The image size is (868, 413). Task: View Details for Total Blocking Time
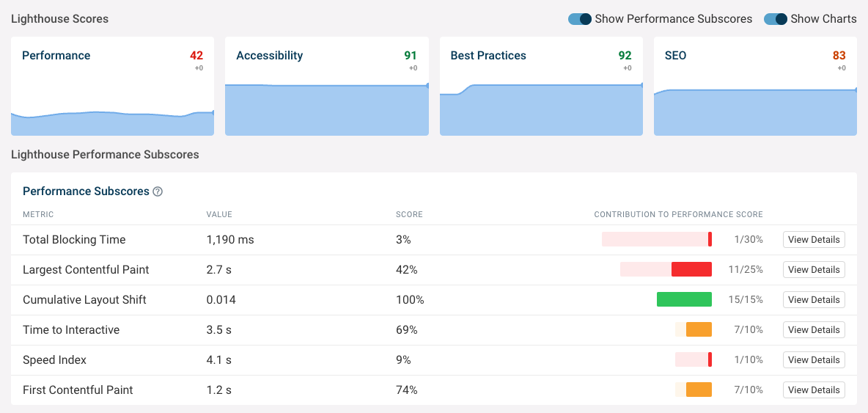(x=814, y=240)
